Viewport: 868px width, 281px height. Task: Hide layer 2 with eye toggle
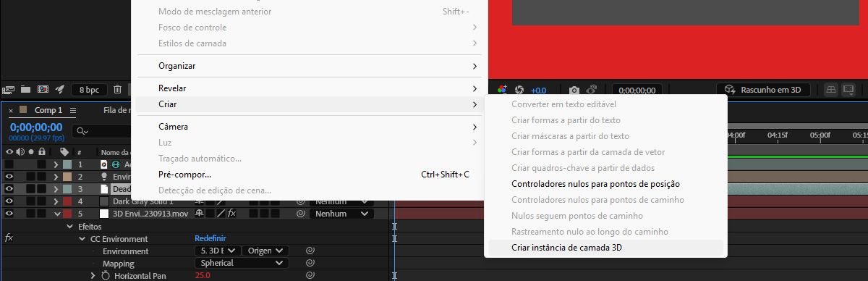click(x=9, y=177)
